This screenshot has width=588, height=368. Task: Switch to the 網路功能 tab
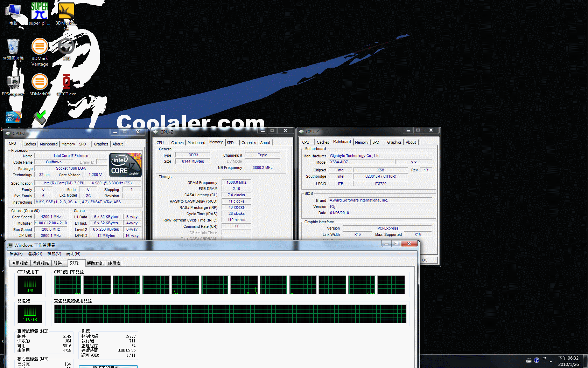(x=95, y=264)
